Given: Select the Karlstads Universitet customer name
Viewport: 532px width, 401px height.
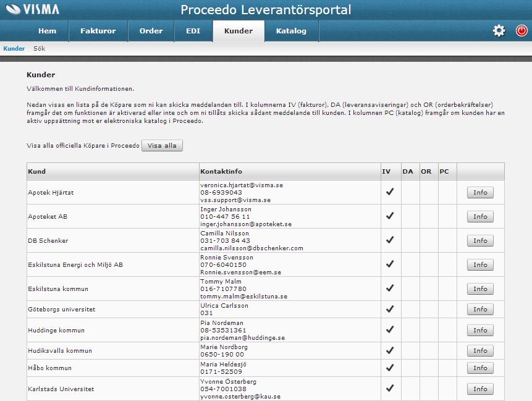Looking at the screenshot, I should [61, 389].
